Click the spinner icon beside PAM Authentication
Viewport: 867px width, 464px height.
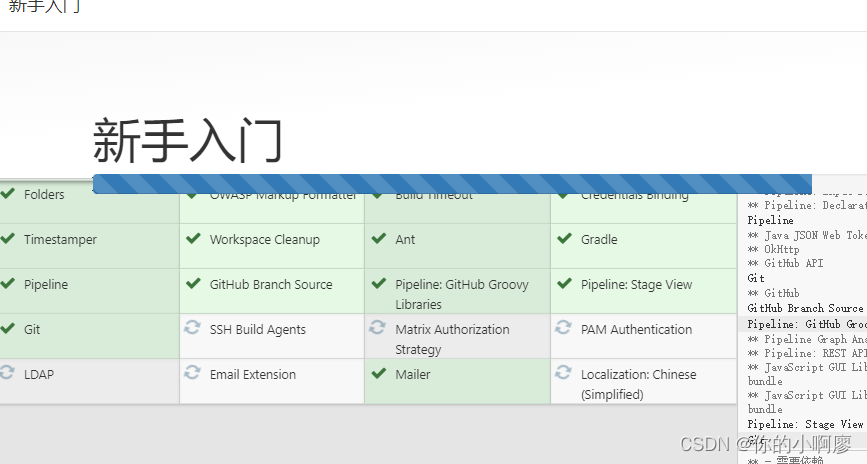click(563, 327)
